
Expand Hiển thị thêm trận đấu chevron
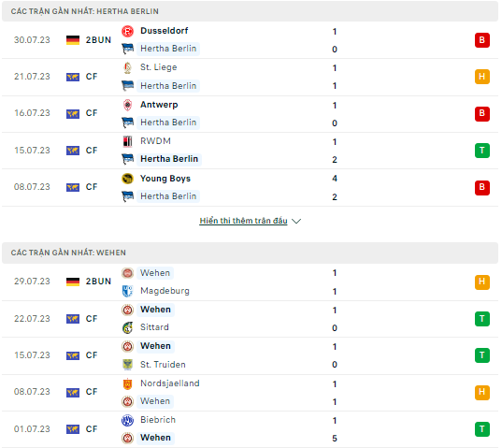tap(296, 221)
